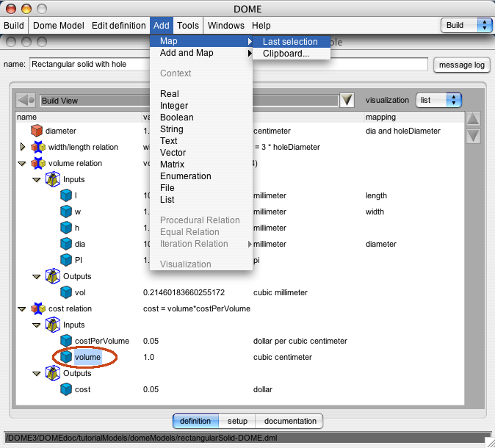Viewport: 495px width, 448px height.
Task: Add an Enumeration parameter
Action: point(201,176)
